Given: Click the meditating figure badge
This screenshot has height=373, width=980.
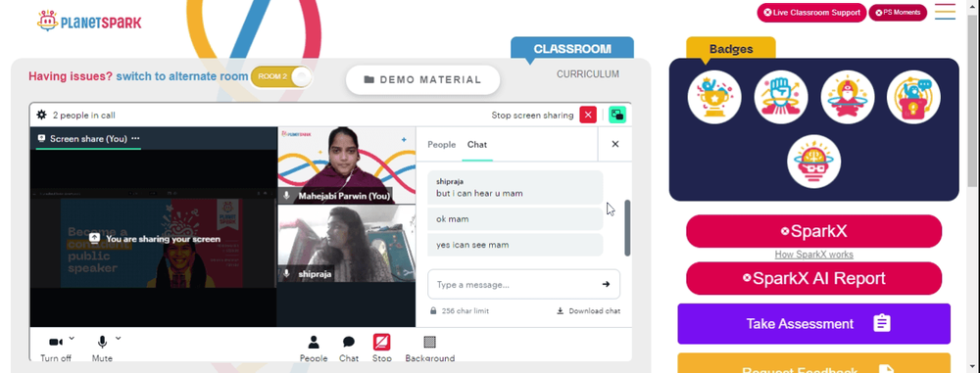Looking at the screenshot, I should 848,97.
